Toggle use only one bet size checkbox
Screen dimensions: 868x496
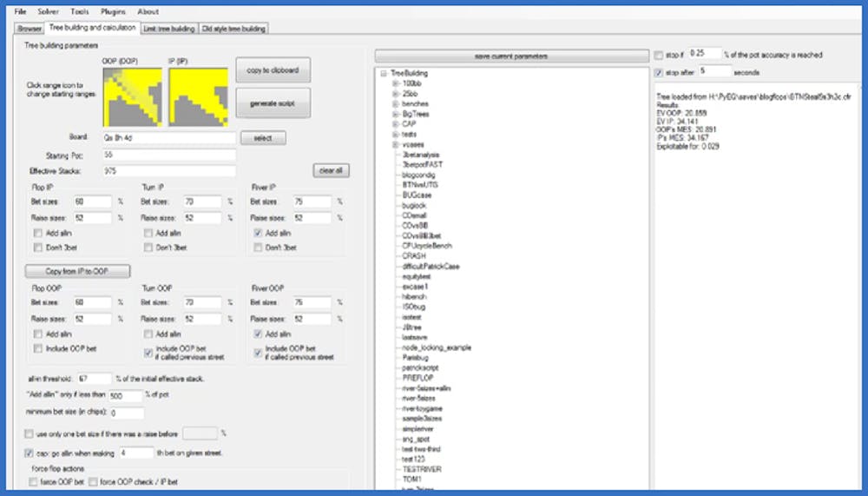(29, 434)
